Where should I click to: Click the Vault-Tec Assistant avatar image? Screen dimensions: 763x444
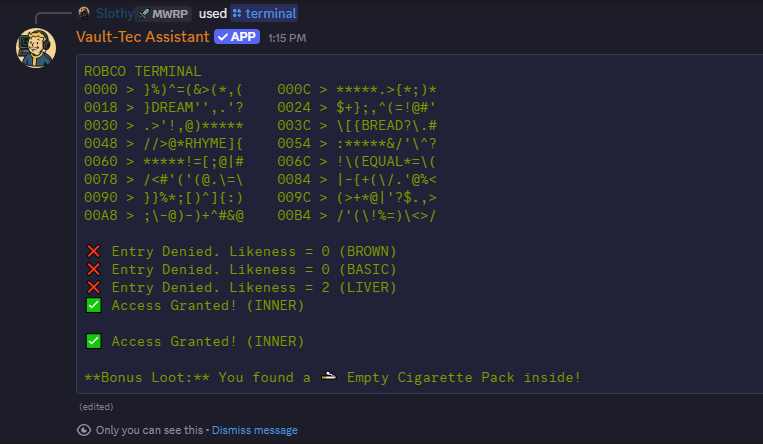tap(36, 48)
